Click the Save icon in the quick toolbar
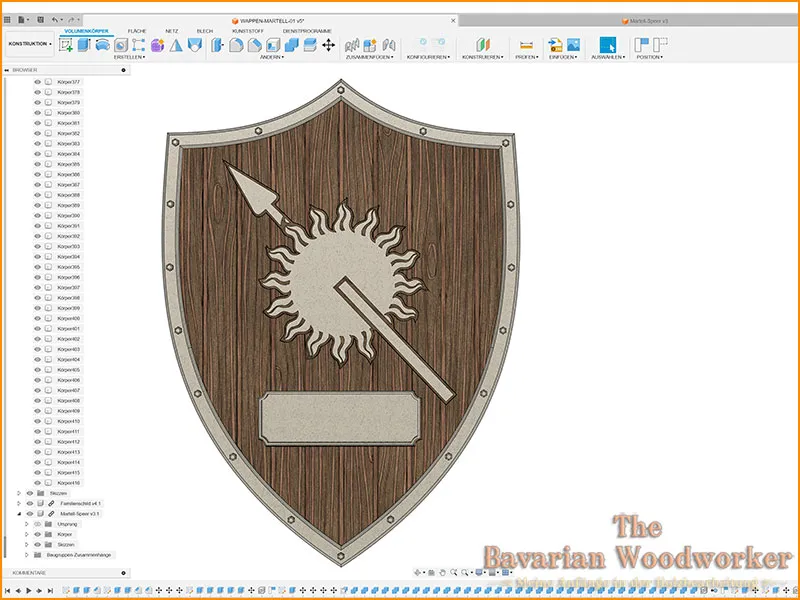Viewport: 800px width, 600px height. (x=40, y=20)
